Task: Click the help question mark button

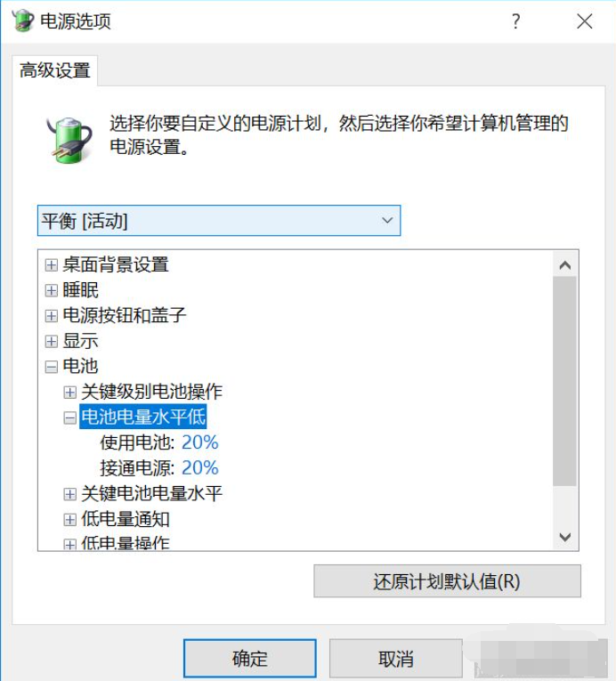Action: point(515,20)
